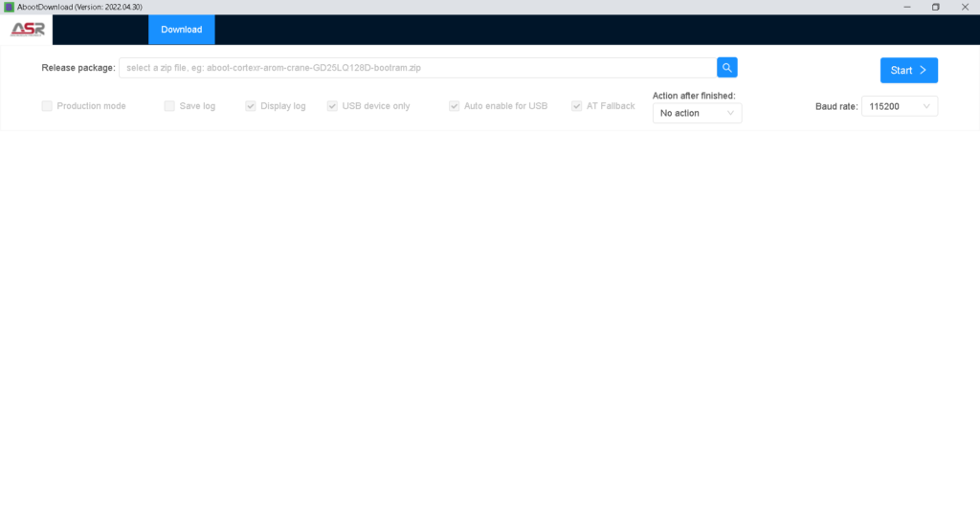Click the chevron arrow in Baud rate combo box

pyautogui.click(x=926, y=106)
